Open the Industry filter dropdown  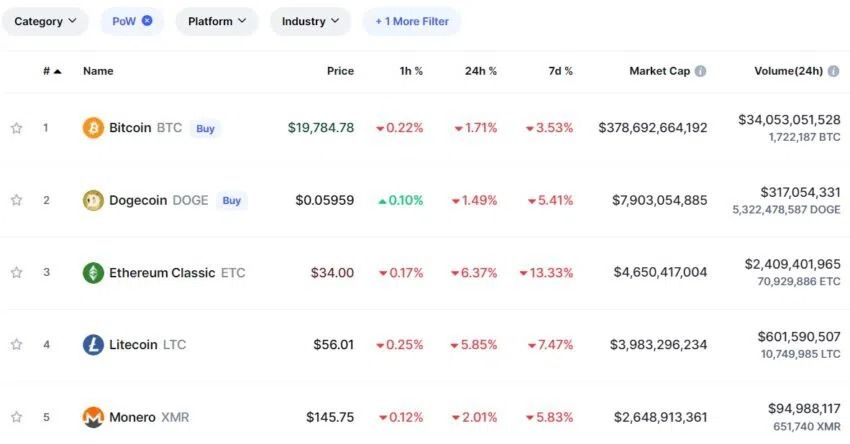[x=310, y=21]
